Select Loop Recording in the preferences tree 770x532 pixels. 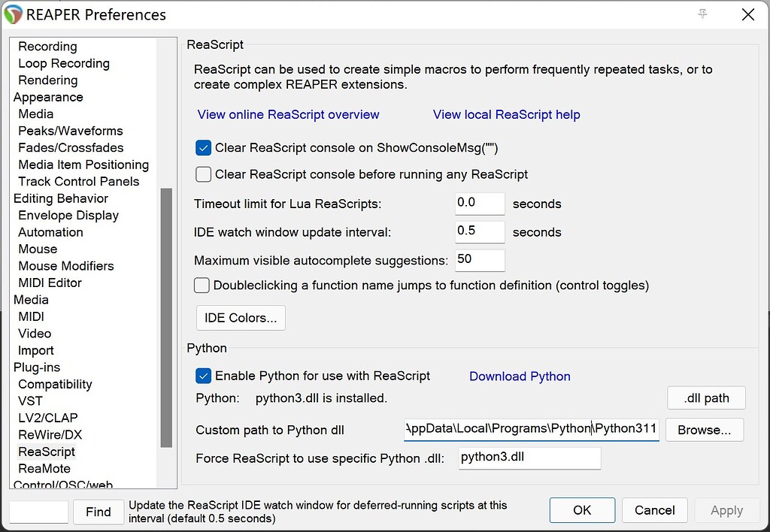pyautogui.click(x=64, y=63)
